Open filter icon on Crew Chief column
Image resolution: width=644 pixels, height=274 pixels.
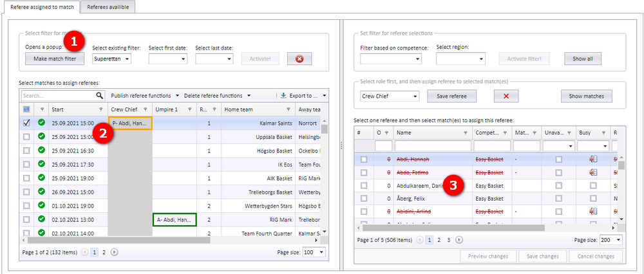click(x=145, y=109)
